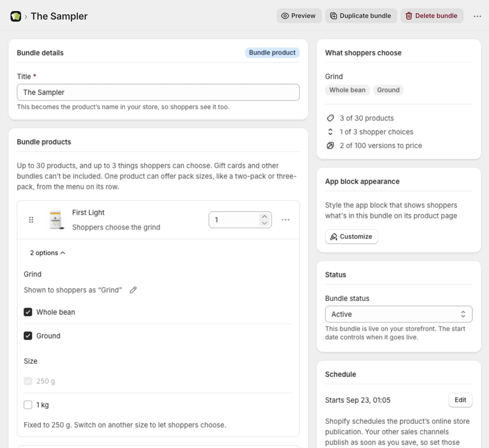The height and width of the screenshot is (448, 489).
Task: Open First Light row more actions menu
Action: tap(286, 220)
